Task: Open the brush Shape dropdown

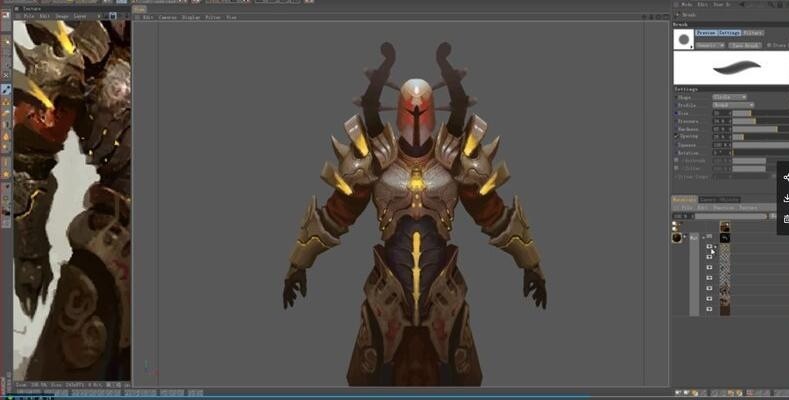Action: coord(729,97)
